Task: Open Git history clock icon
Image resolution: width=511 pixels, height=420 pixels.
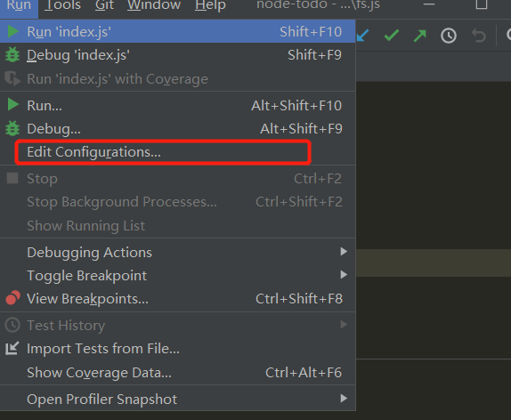Action: [449, 36]
